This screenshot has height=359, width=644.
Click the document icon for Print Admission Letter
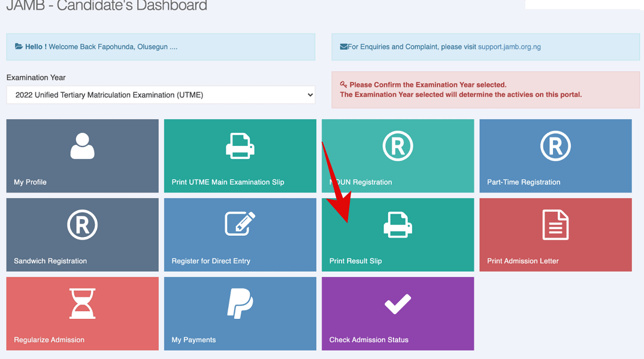point(555,225)
